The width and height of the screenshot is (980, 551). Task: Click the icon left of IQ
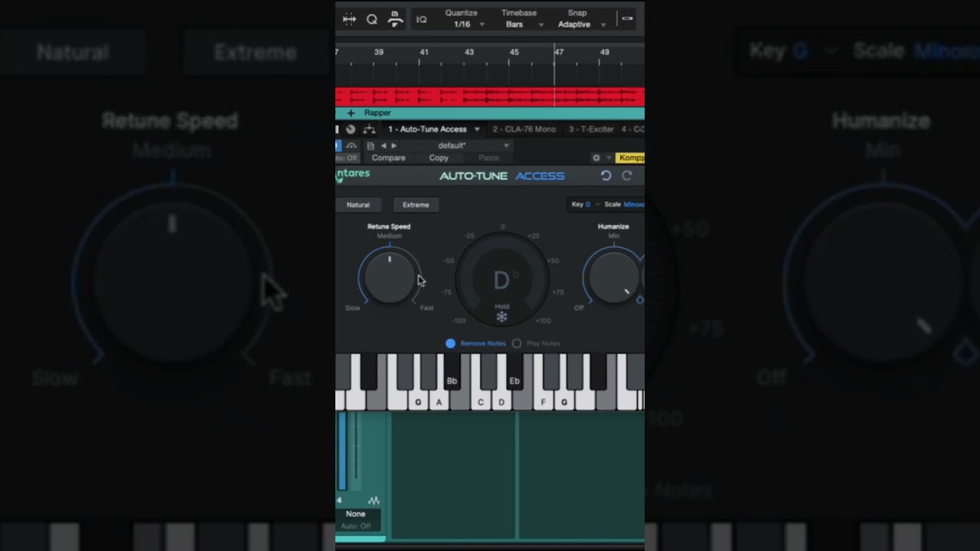pos(395,19)
